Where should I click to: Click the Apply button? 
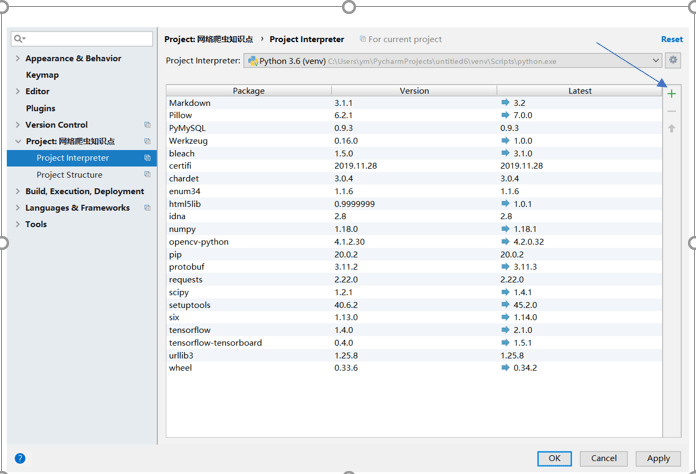(x=658, y=458)
